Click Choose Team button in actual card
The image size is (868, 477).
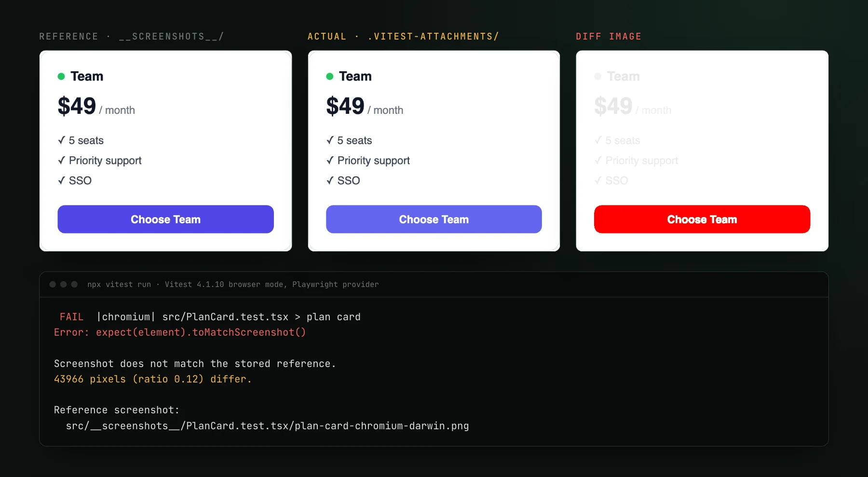tap(434, 219)
